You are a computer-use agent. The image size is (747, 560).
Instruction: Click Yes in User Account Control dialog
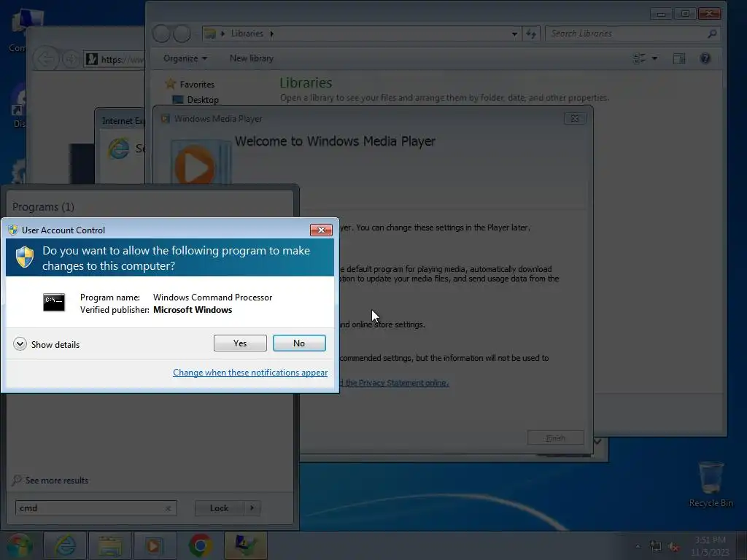[x=240, y=343]
